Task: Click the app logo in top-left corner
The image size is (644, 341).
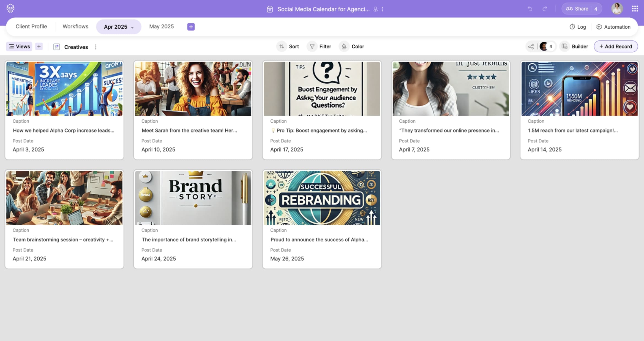Action: pyautogui.click(x=10, y=8)
